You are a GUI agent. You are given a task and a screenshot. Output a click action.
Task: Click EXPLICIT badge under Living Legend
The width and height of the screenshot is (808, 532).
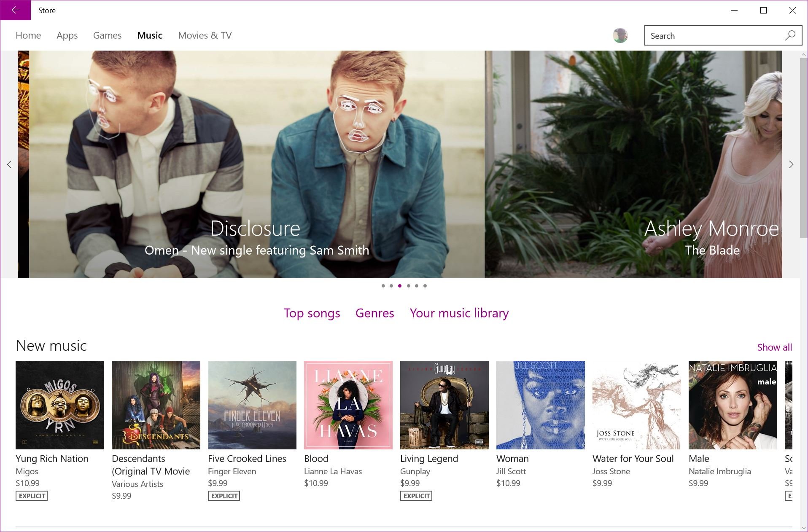416,496
